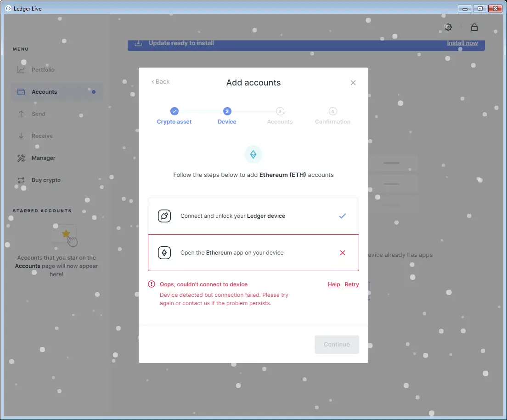Image resolution: width=507 pixels, height=420 pixels.
Task: Click the blue checkmark on connect step
Action: 343,216
